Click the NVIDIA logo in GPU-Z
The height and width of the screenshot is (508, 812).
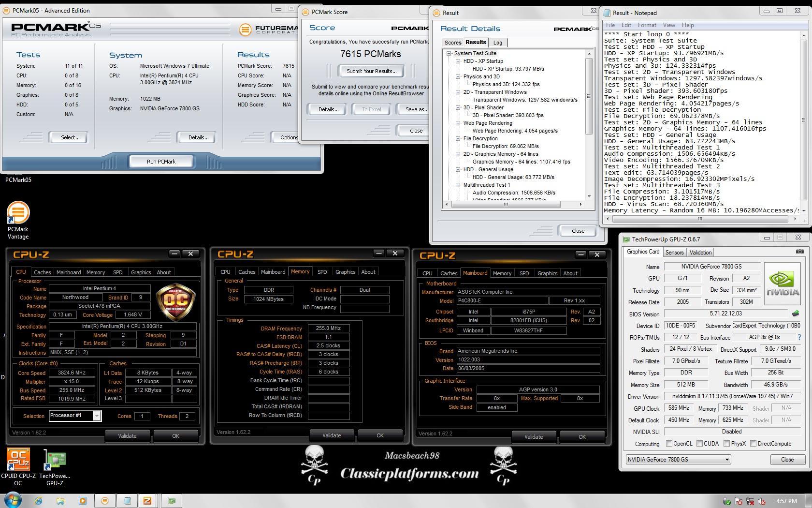(783, 284)
